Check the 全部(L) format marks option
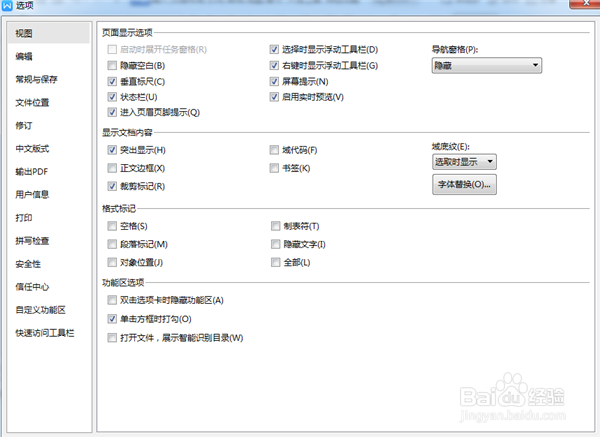Screen dimensions: 600x437 click(x=276, y=263)
